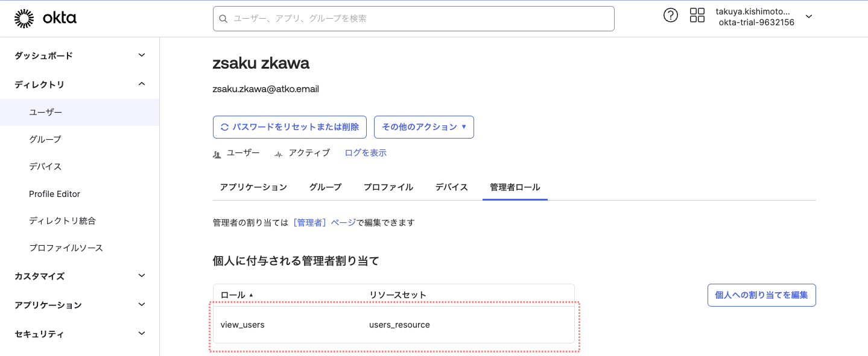Click the search magnifier icon
Image resolution: width=868 pixels, height=356 pixels.
[x=223, y=19]
